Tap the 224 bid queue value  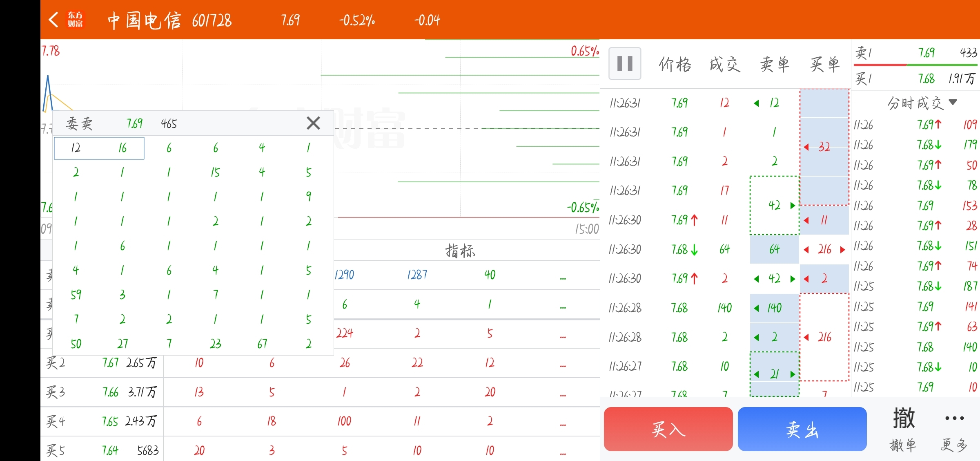point(345,333)
